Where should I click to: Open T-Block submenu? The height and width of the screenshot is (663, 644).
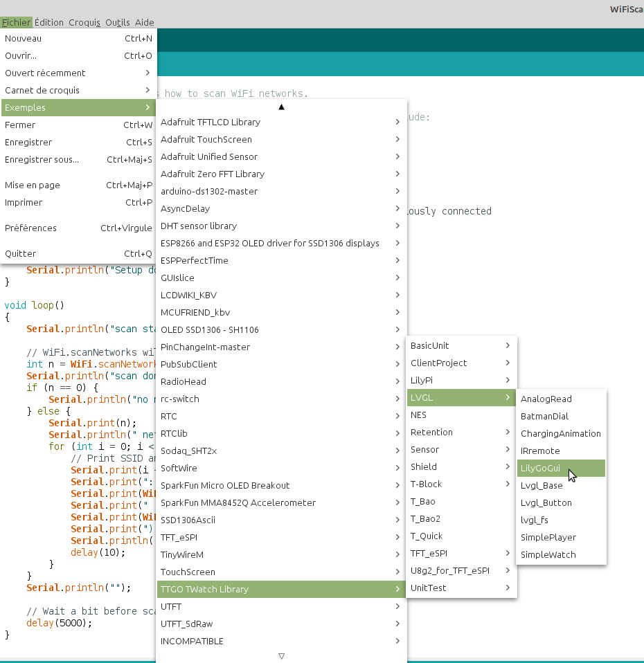pos(461,485)
